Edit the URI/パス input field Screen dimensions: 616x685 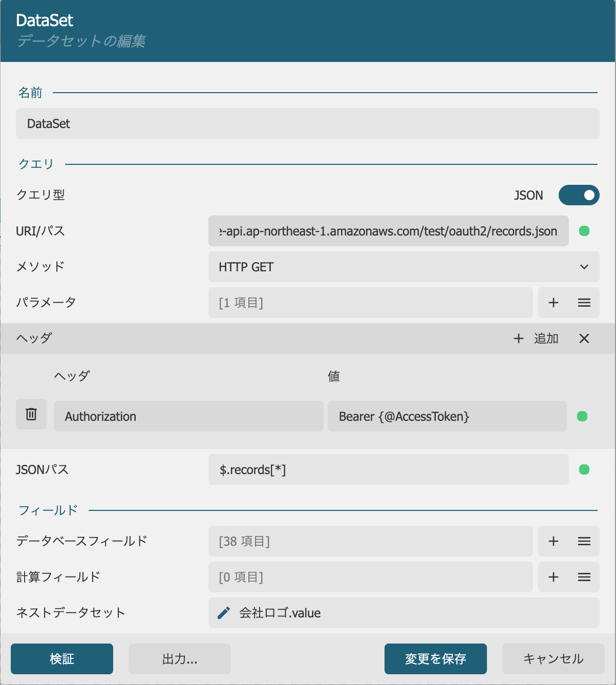point(388,231)
